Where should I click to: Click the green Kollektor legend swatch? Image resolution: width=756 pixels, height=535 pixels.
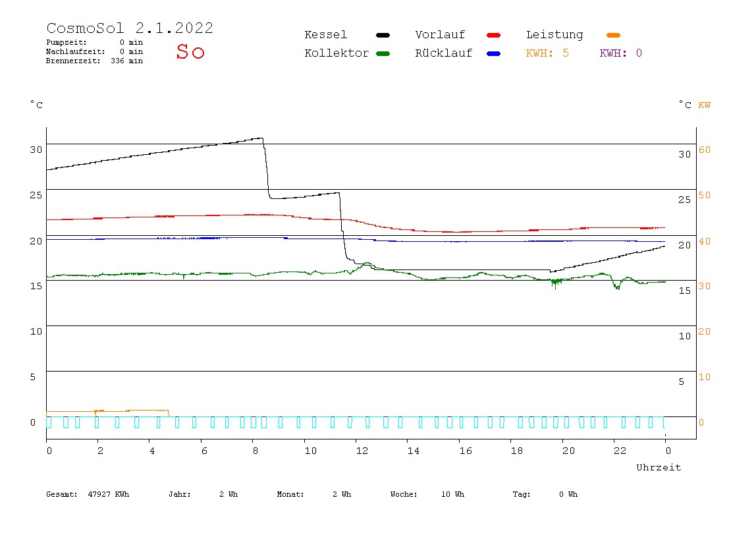coord(383,53)
